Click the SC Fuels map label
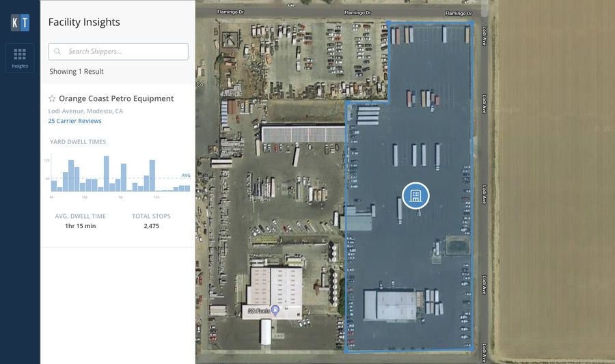 (x=259, y=311)
